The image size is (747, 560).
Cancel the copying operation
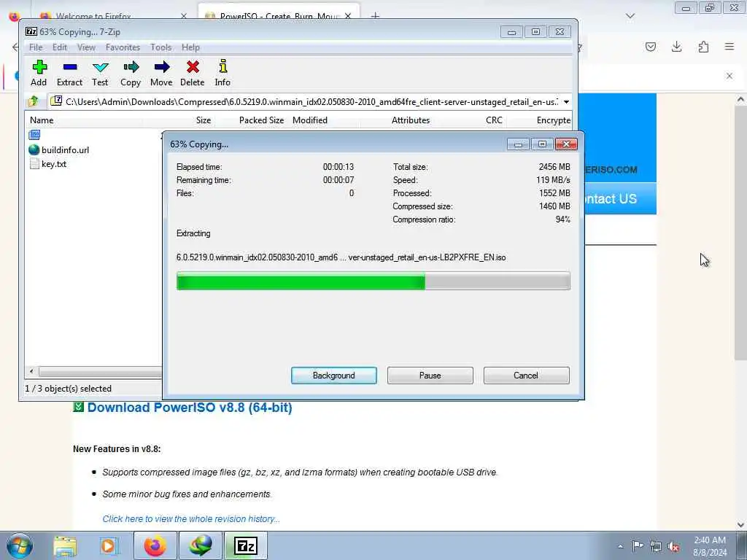pyautogui.click(x=526, y=376)
